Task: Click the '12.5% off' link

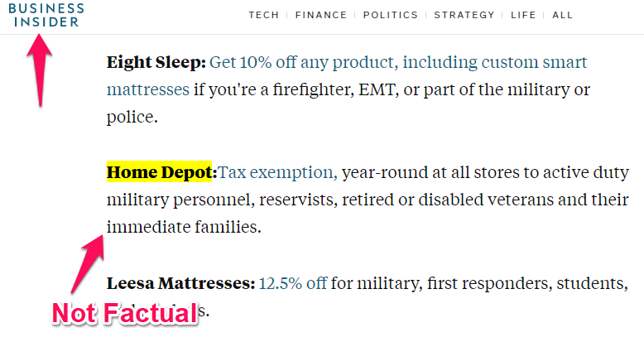Action: [x=292, y=283]
